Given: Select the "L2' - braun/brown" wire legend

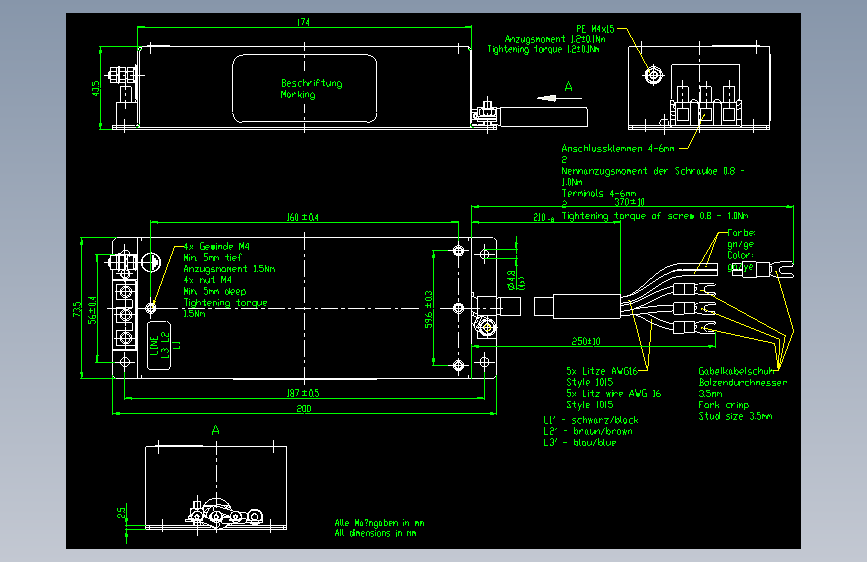Looking at the screenshot, I should pyautogui.click(x=588, y=431).
